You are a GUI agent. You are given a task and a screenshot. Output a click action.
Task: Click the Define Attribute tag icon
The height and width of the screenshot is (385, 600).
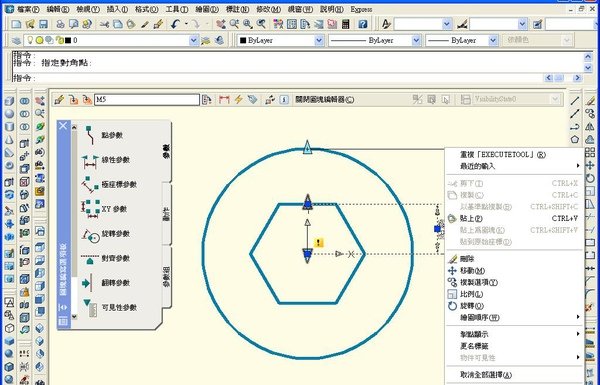coord(252,100)
